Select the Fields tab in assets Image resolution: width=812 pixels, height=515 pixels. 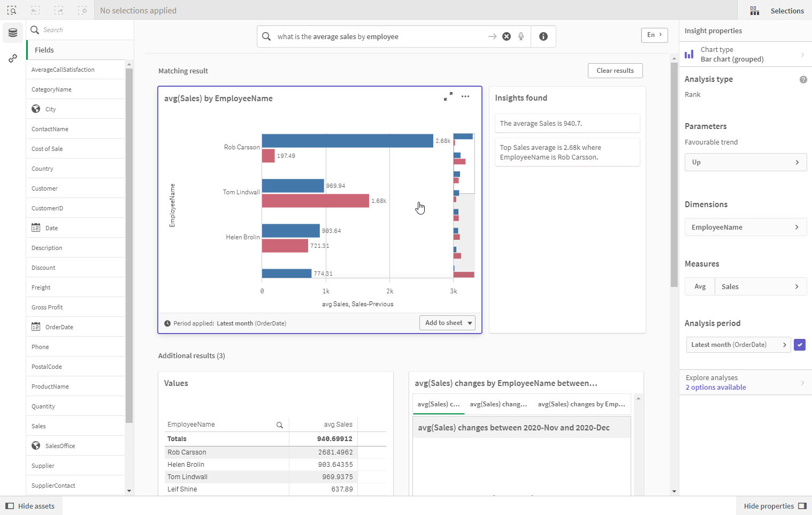[x=44, y=50]
